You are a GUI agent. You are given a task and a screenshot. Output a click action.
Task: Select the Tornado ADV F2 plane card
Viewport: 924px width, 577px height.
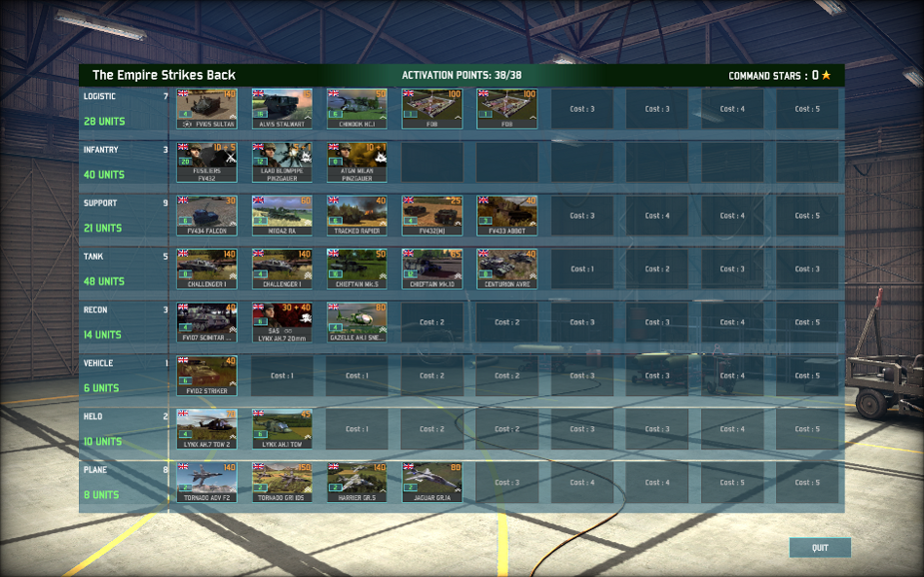(206, 483)
